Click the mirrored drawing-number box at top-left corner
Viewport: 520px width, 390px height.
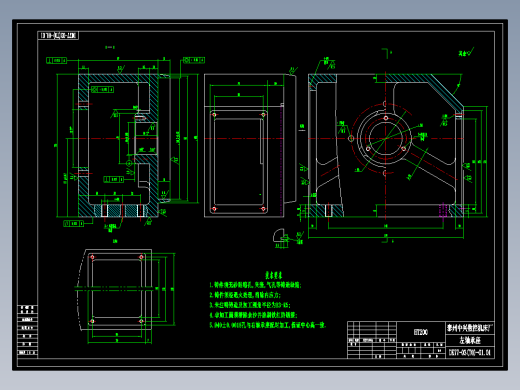tap(58, 35)
